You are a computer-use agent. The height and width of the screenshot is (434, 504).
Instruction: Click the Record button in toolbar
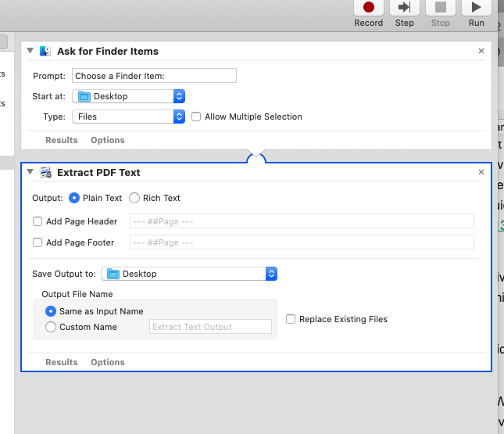368,9
